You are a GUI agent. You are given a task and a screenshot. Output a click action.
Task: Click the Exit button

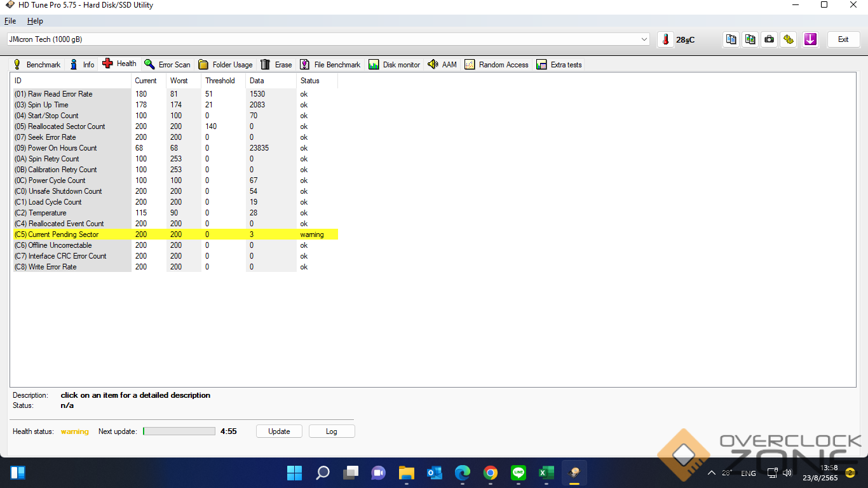(843, 39)
